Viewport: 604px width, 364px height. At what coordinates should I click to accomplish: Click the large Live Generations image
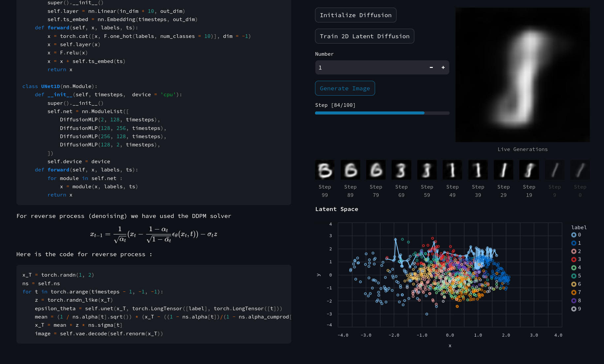click(523, 75)
